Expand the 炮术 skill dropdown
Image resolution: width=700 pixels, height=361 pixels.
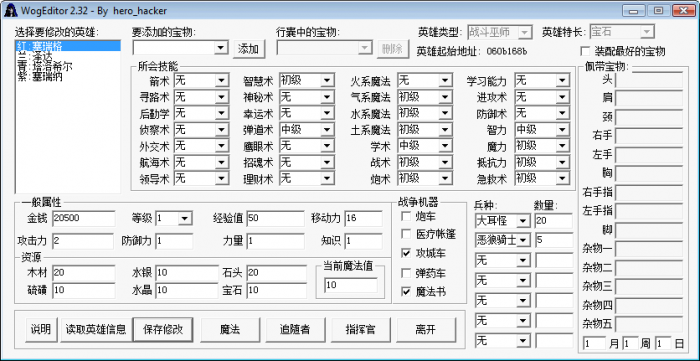click(445, 179)
